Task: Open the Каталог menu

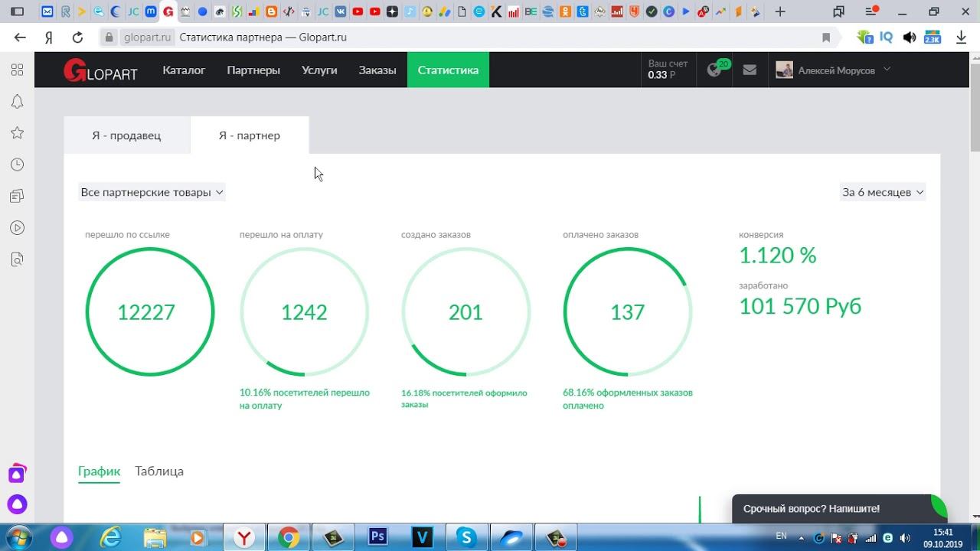Action: tap(184, 70)
